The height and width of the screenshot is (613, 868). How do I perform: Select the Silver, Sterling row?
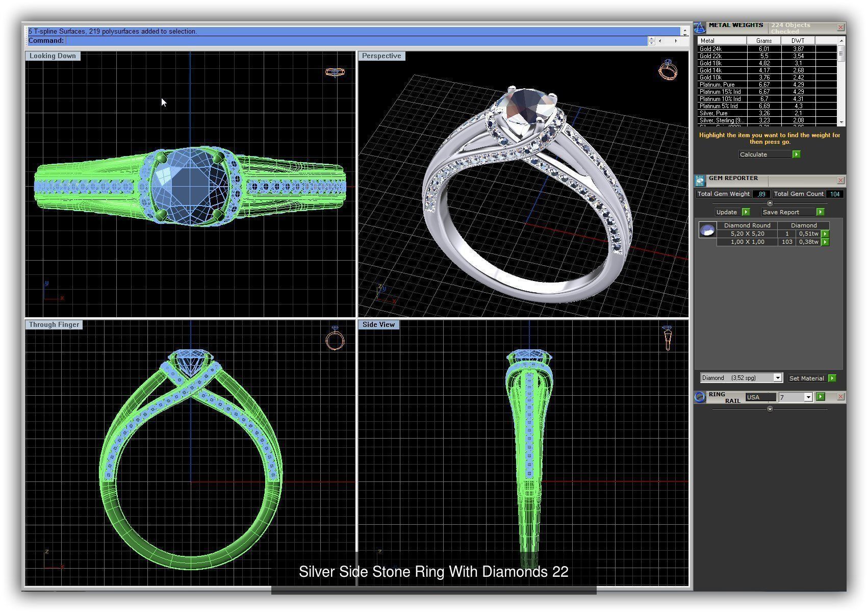click(767, 120)
